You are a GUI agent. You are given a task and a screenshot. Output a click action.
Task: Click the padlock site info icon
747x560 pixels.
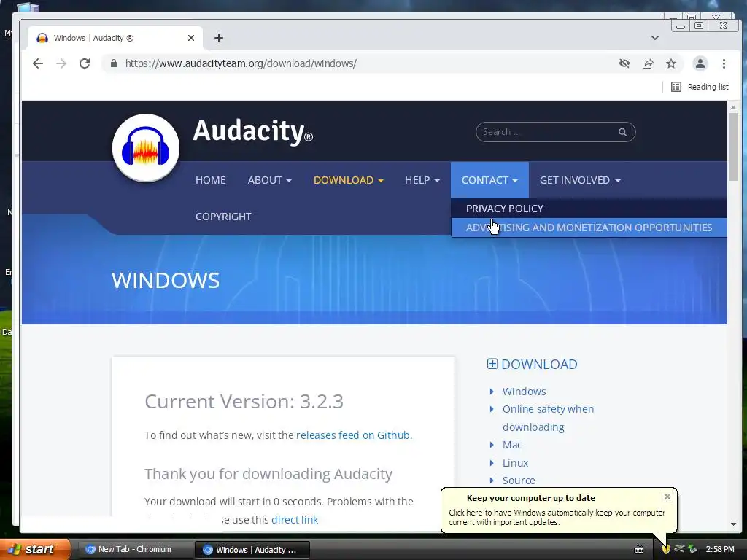coord(113,63)
